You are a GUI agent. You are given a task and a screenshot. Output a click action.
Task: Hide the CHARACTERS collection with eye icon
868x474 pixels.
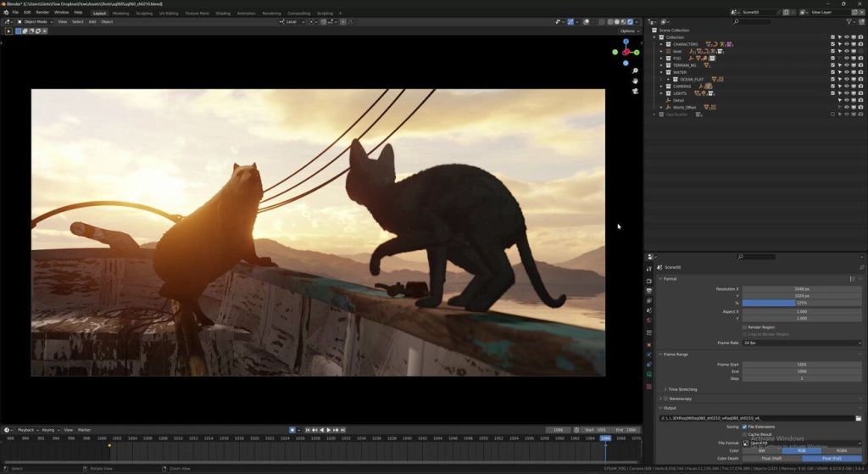pyautogui.click(x=846, y=44)
